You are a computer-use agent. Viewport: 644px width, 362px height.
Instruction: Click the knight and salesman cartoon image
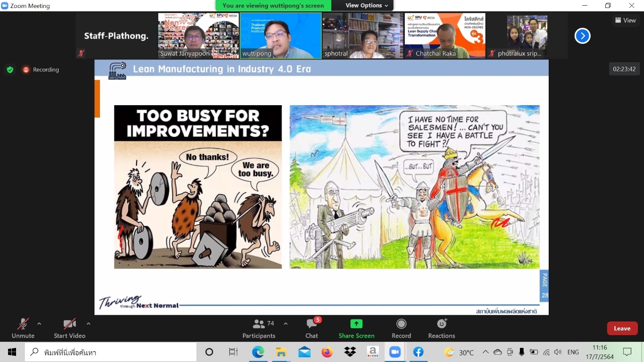pyautogui.click(x=415, y=187)
